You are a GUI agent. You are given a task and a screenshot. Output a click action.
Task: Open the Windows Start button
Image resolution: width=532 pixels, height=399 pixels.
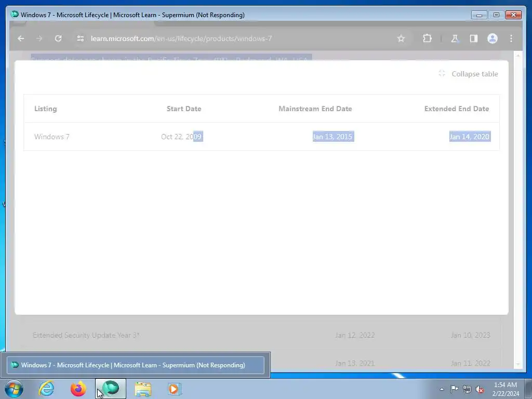click(x=14, y=389)
